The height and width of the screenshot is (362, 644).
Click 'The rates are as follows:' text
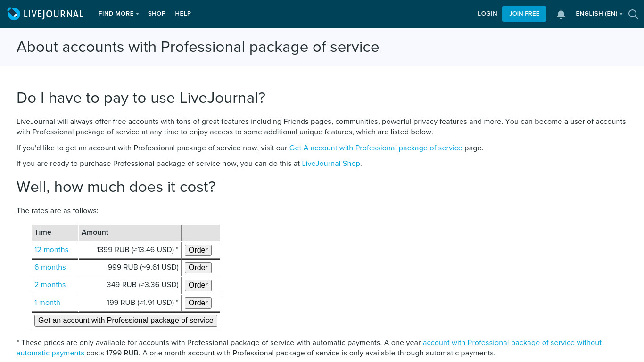tap(58, 211)
